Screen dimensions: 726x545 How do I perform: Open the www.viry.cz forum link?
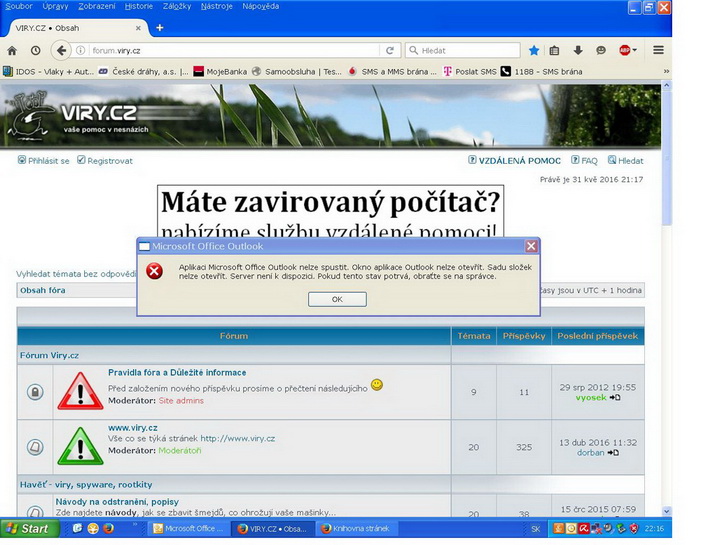(x=133, y=428)
